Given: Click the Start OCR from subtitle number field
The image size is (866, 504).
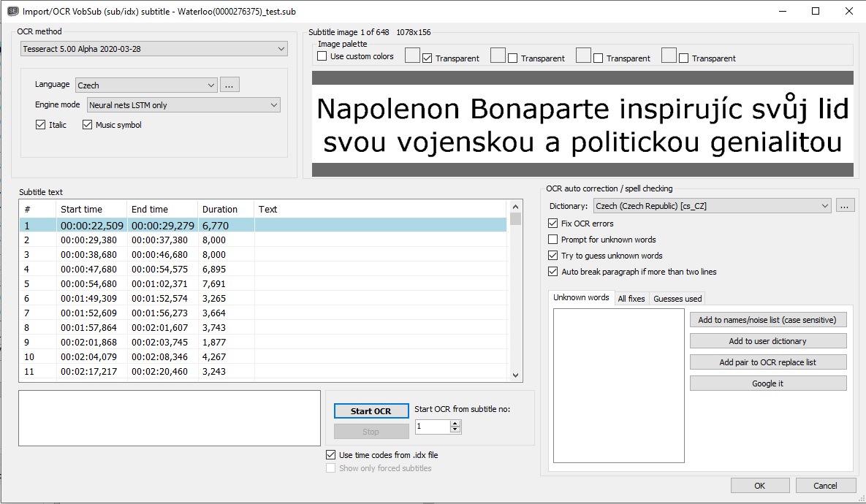Looking at the screenshot, I should tap(433, 426).
